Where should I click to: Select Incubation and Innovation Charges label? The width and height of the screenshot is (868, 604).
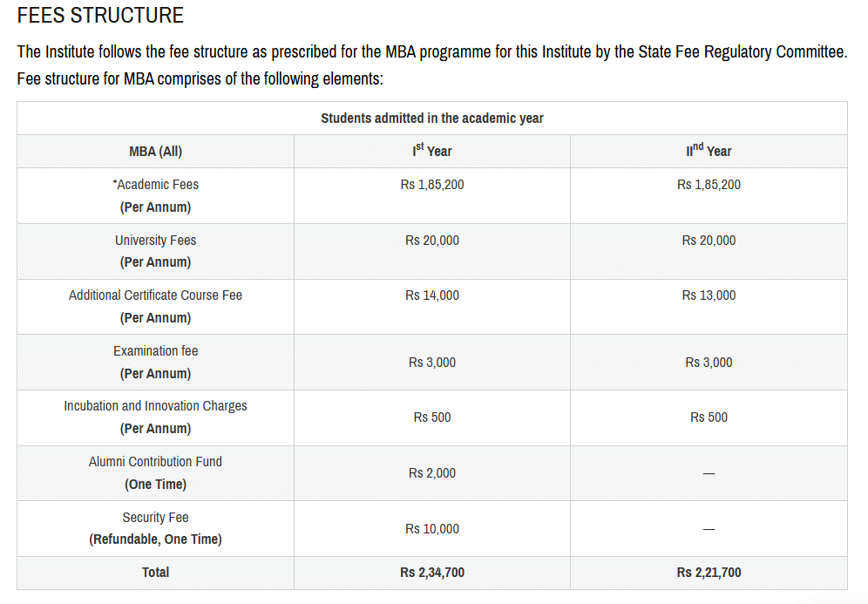point(155,406)
